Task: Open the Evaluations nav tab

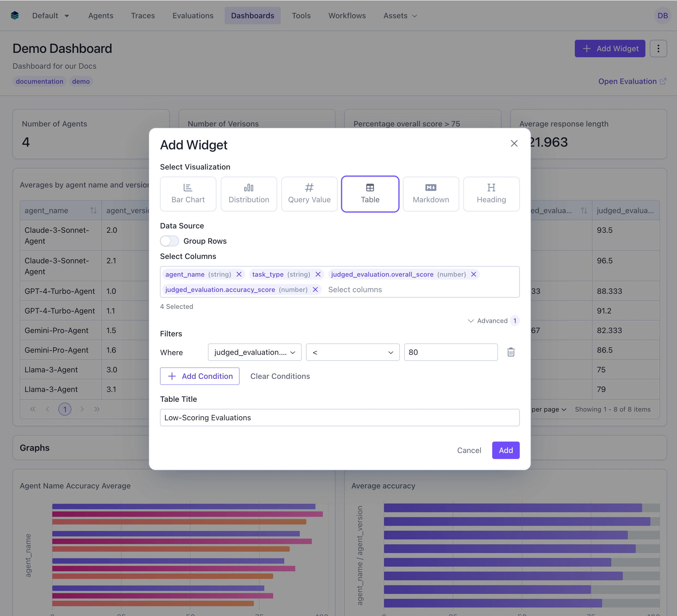Action: (193, 16)
